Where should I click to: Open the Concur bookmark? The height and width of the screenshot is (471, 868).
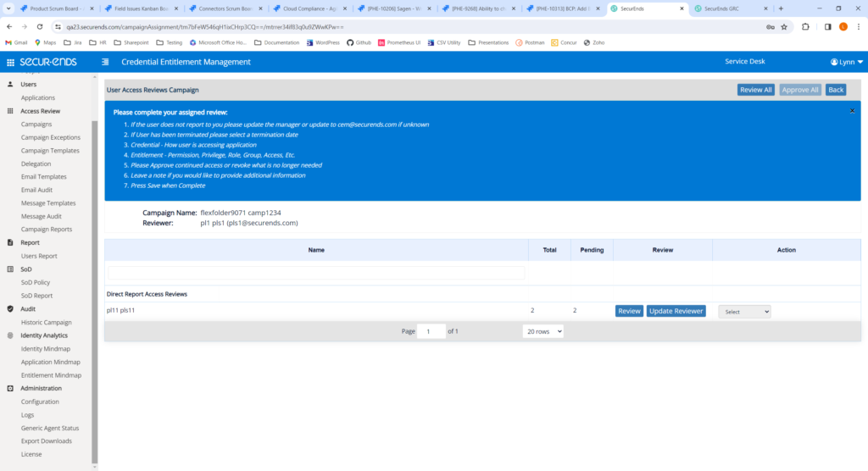point(564,42)
